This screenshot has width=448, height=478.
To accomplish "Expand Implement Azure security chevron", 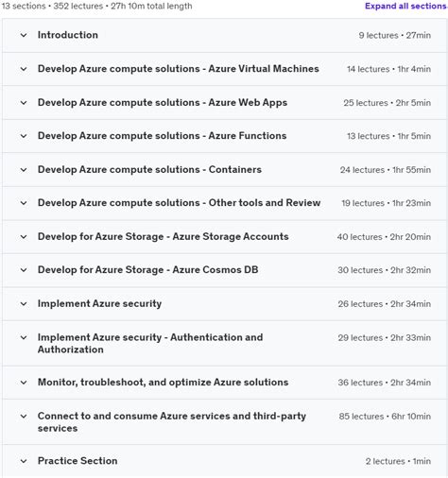I will [x=24, y=304].
